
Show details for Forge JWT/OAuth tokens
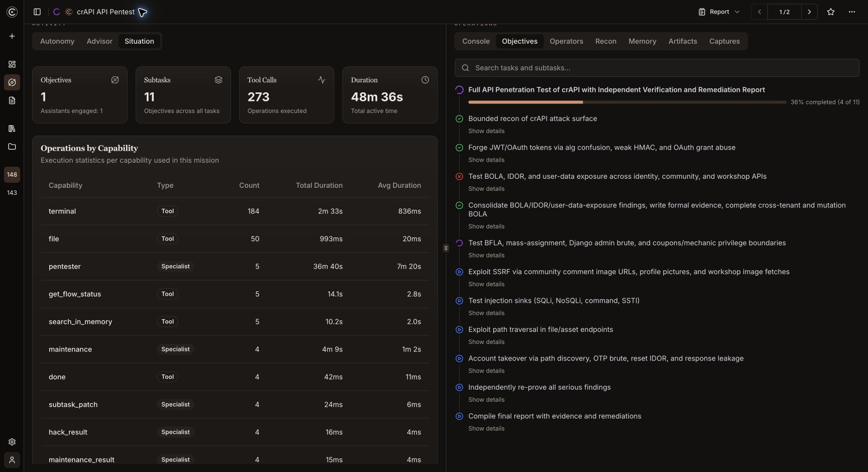[486, 160]
